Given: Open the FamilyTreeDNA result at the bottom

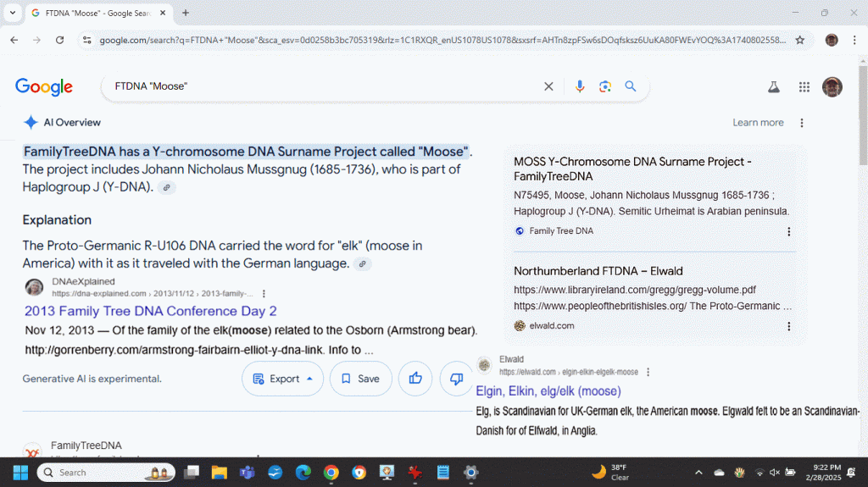Looking at the screenshot, I should (86, 445).
